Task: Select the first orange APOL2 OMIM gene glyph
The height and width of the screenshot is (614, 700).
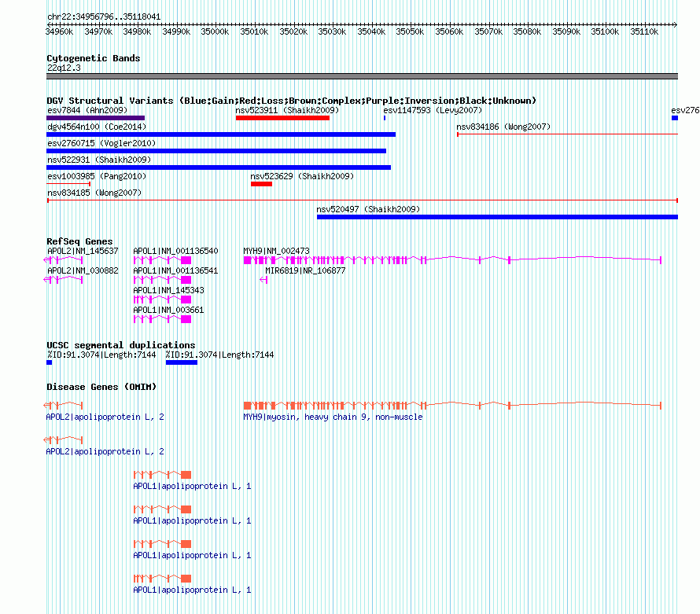Action: [x=63, y=405]
